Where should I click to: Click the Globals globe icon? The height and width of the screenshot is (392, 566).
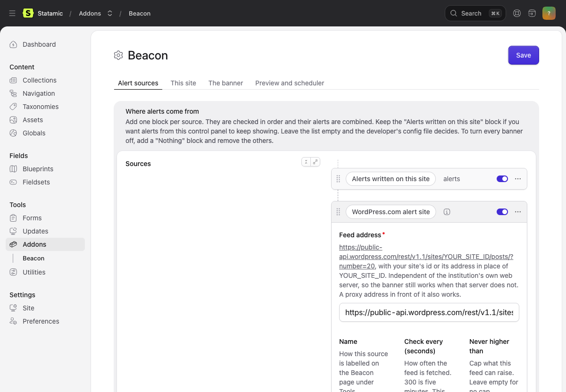(14, 133)
